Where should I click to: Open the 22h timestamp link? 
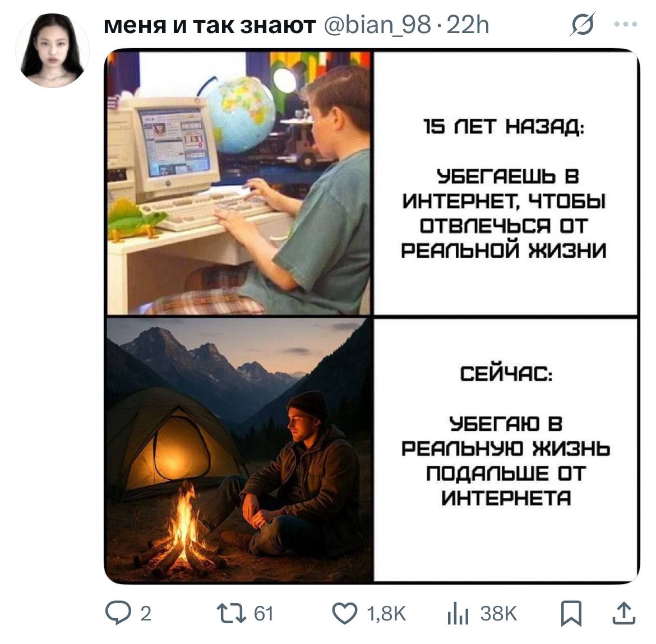(468, 25)
